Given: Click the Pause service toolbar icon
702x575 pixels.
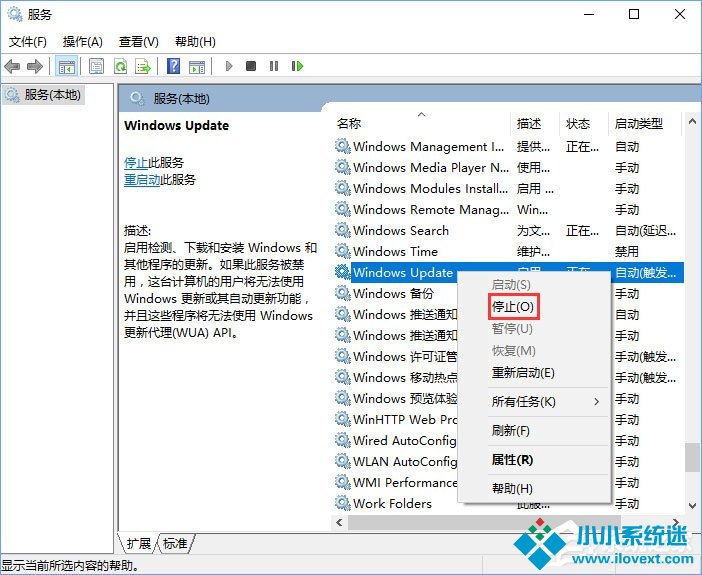Looking at the screenshot, I should point(274,66).
